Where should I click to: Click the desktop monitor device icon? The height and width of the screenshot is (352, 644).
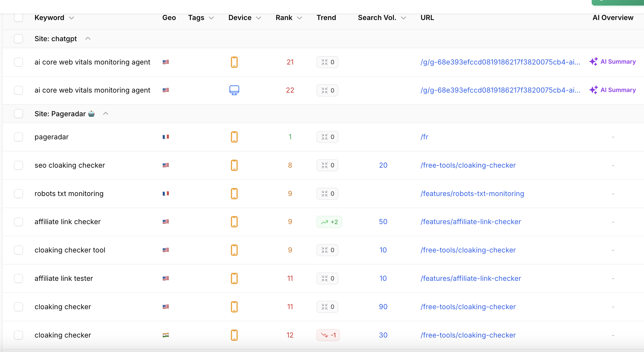(234, 90)
